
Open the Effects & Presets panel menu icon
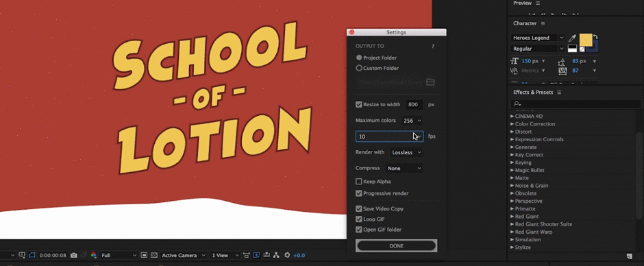click(x=559, y=93)
